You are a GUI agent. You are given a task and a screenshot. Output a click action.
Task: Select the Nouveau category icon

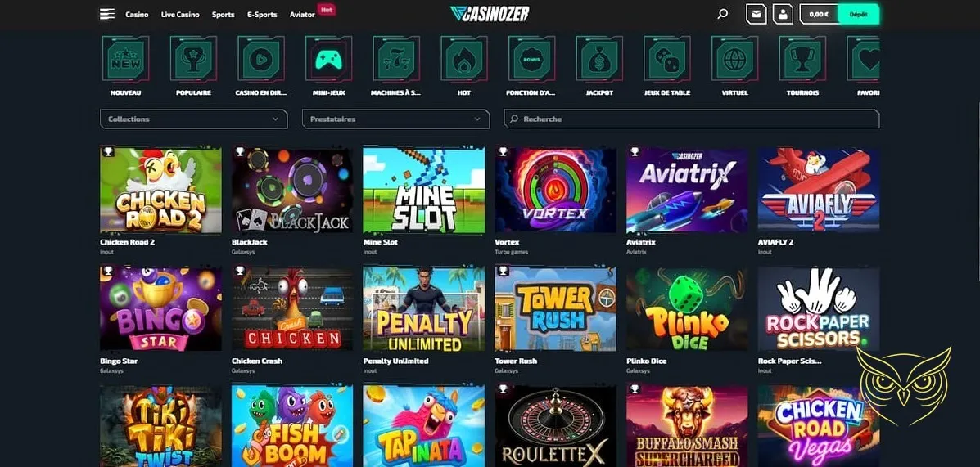coord(125,60)
